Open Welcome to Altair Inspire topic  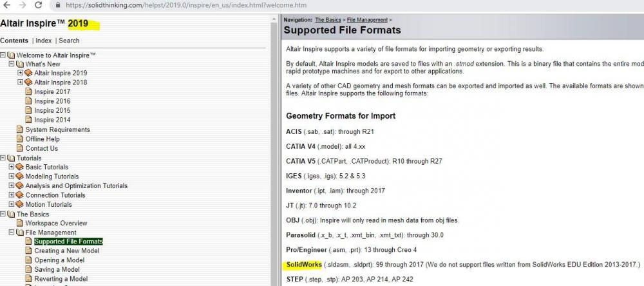pyautogui.click(x=56, y=55)
